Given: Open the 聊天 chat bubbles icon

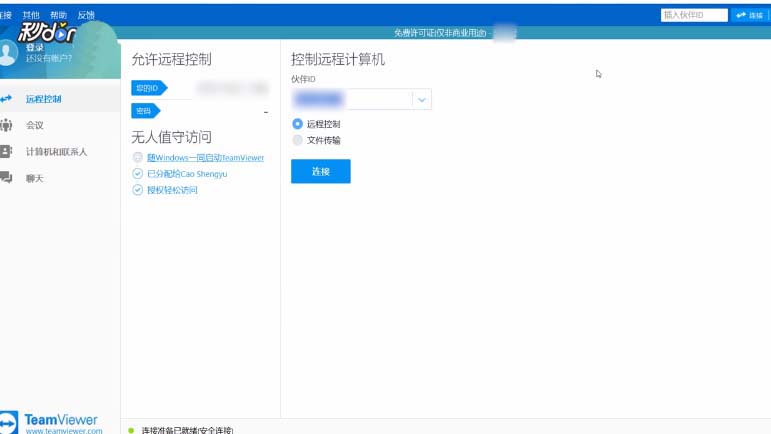Looking at the screenshot, I should [x=5, y=177].
